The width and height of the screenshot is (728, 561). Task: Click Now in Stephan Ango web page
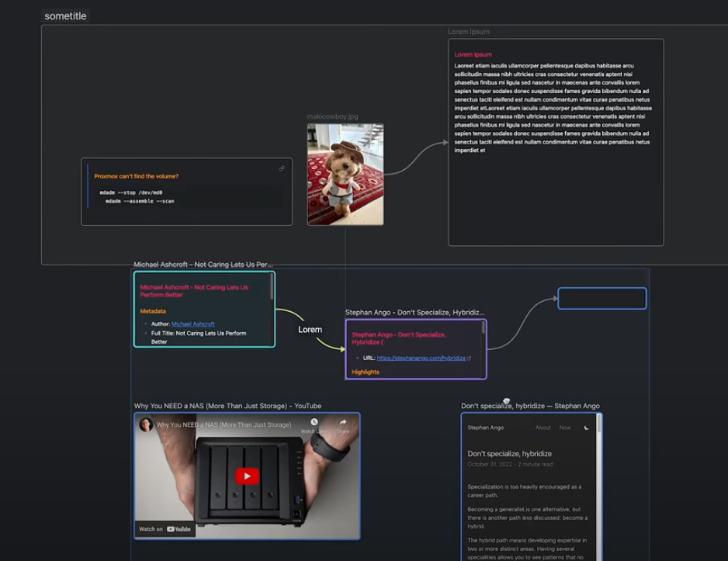(565, 428)
